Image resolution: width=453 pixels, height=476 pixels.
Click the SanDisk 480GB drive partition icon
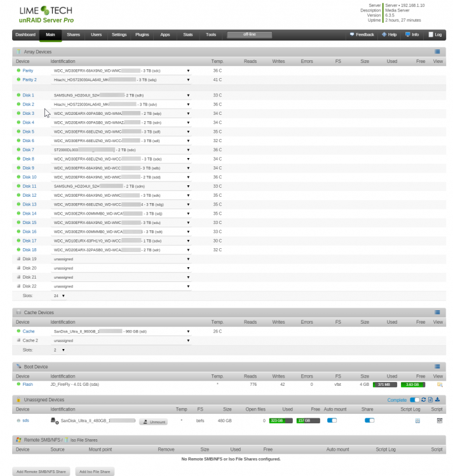coord(55,421)
